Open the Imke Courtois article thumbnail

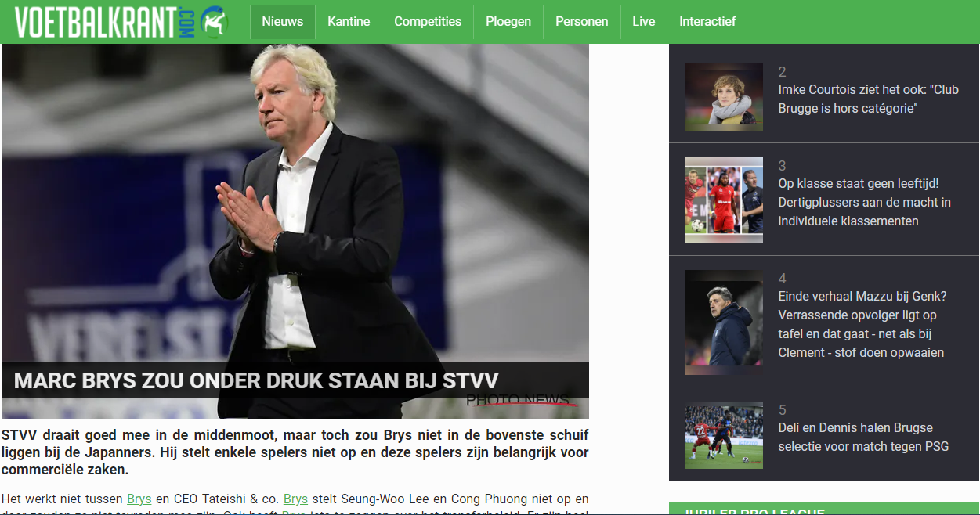pos(724,97)
